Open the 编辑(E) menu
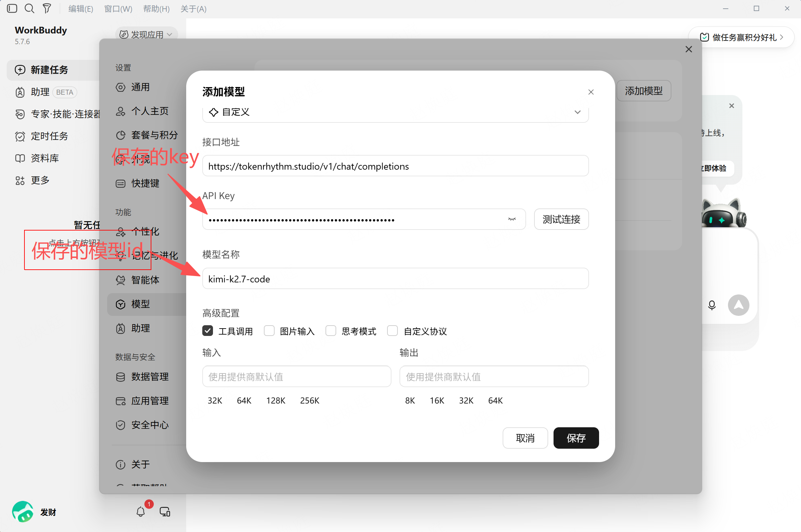801x532 pixels. [x=81, y=9]
